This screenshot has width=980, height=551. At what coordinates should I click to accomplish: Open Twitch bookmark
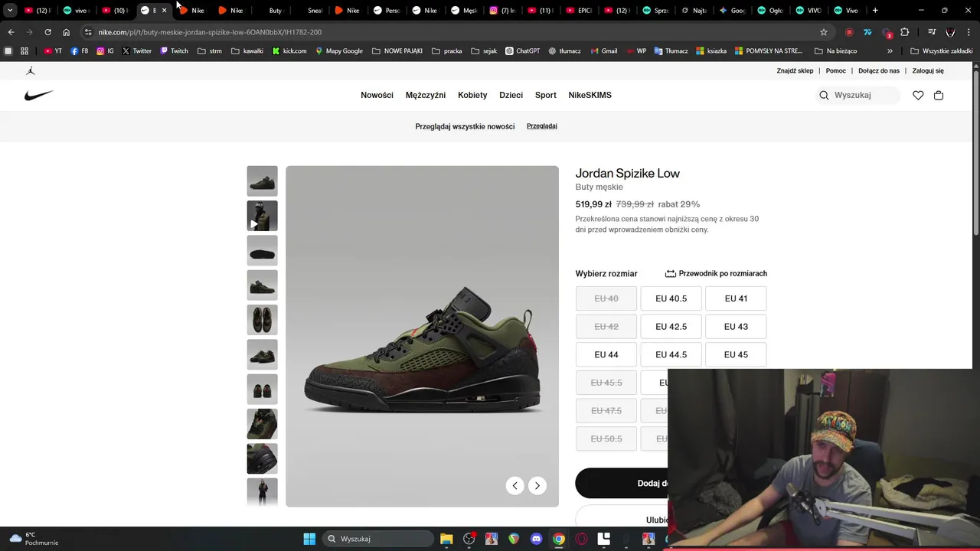[x=174, y=51]
